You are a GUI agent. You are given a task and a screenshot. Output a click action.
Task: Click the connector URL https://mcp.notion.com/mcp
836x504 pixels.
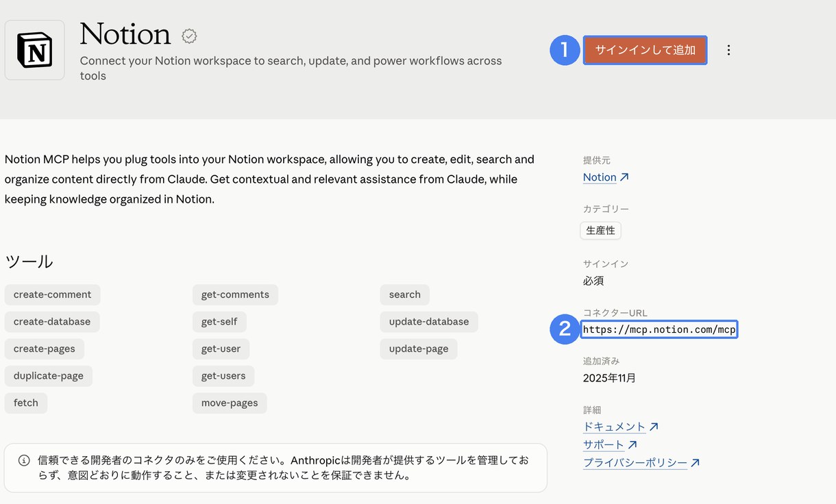point(659,329)
